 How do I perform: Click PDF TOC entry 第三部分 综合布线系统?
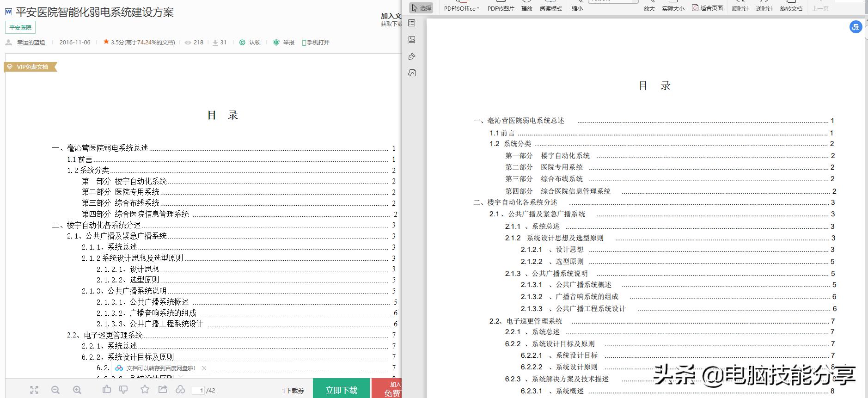click(x=544, y=179)
